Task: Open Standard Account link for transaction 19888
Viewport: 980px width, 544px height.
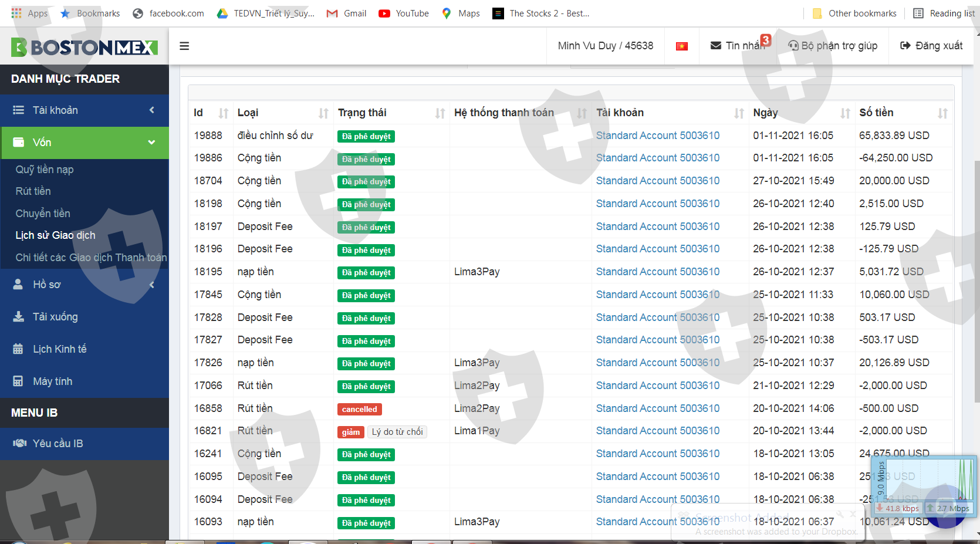Action: click(657, 136)
